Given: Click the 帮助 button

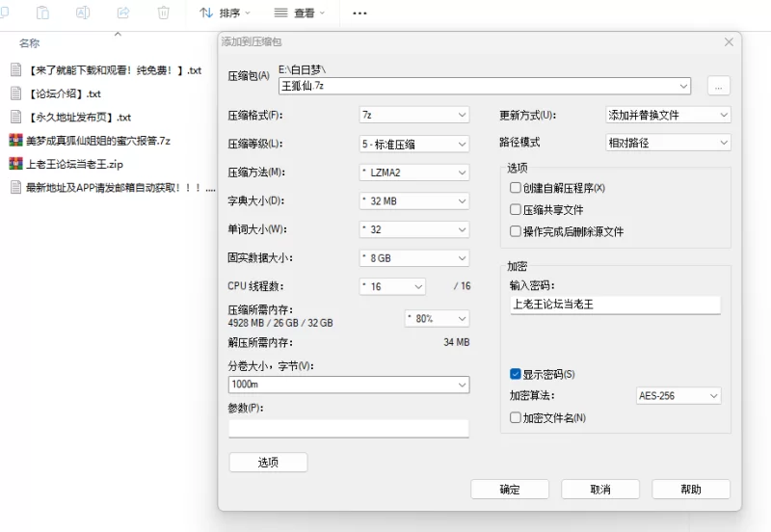Looking at the screenshot, I should coord(691,490).
